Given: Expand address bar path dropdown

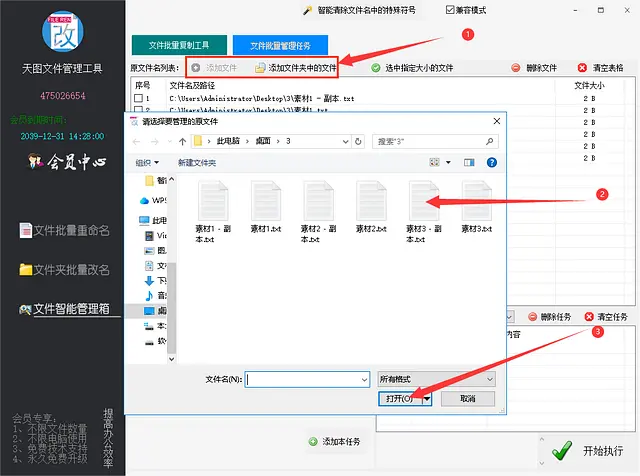Looking at the screenshot, I should coord(345,142).
